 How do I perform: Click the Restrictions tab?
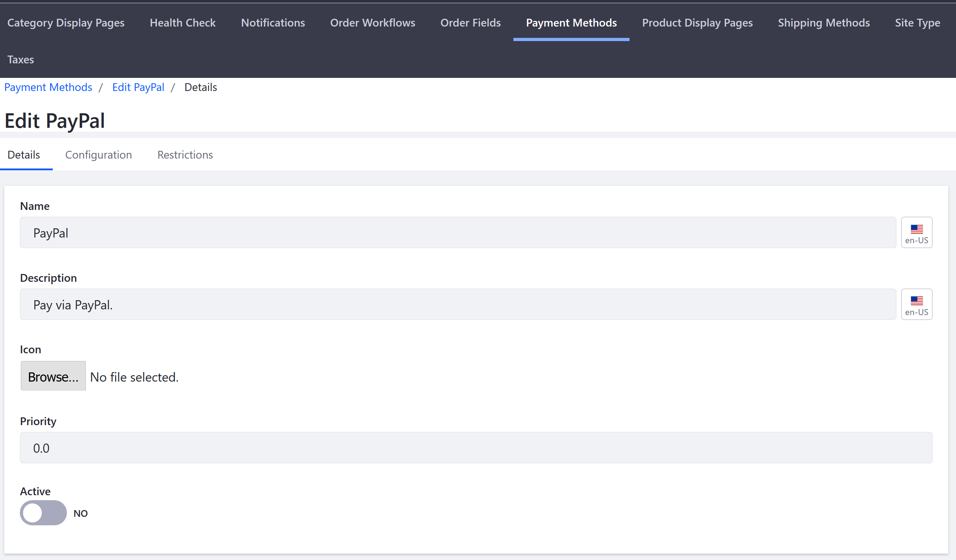[x=185, y=155]
